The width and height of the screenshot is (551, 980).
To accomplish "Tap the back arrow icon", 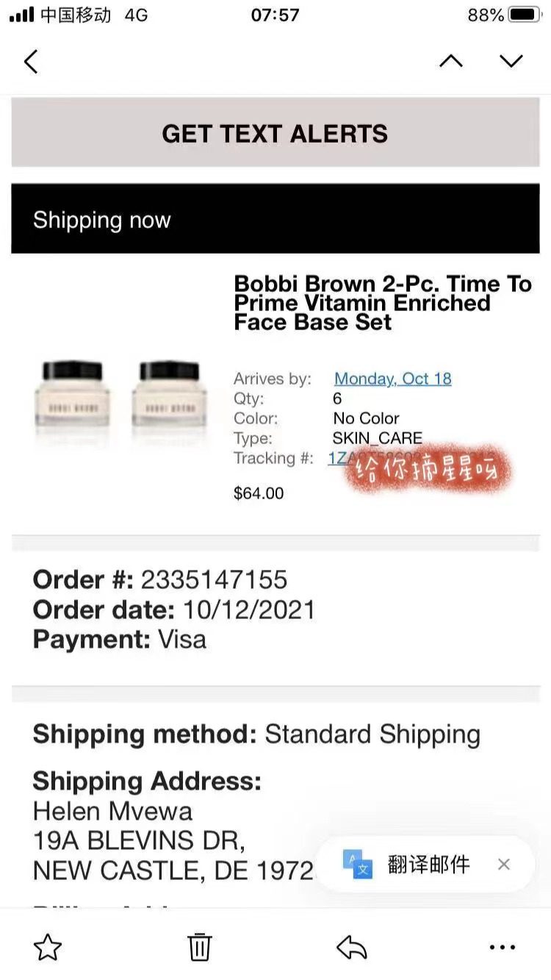I will pos(31,62).
